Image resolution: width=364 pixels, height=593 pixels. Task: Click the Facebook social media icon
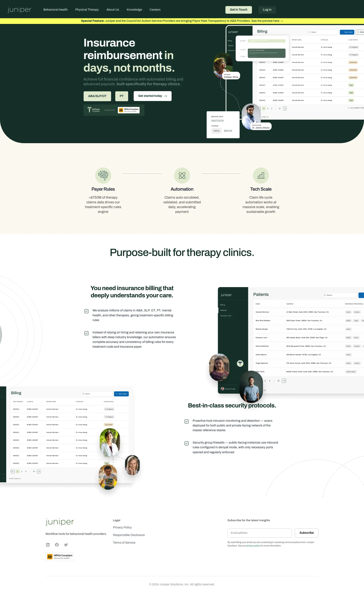(x=57, y=544)
